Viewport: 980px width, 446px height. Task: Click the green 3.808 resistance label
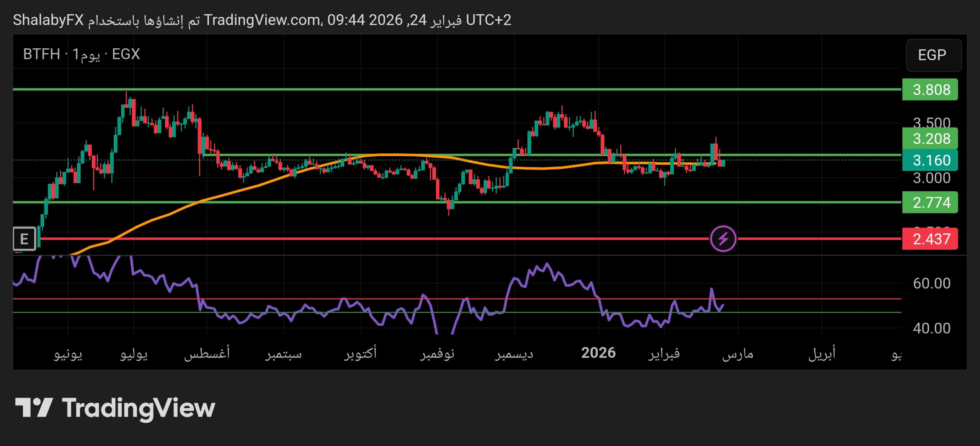point(930,89)
